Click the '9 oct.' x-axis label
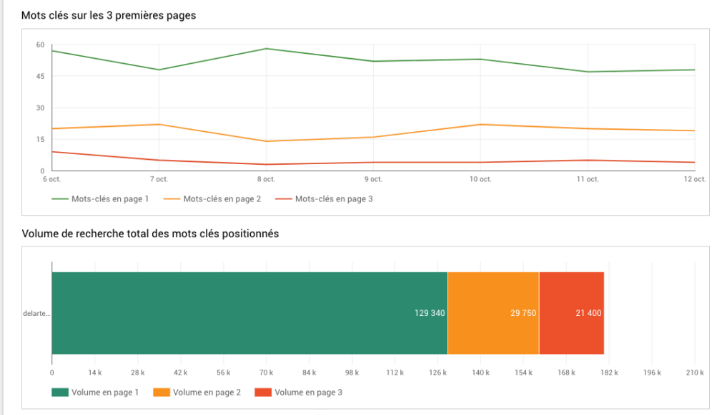The height and width of the screenshot is (415, 722). 373,179
